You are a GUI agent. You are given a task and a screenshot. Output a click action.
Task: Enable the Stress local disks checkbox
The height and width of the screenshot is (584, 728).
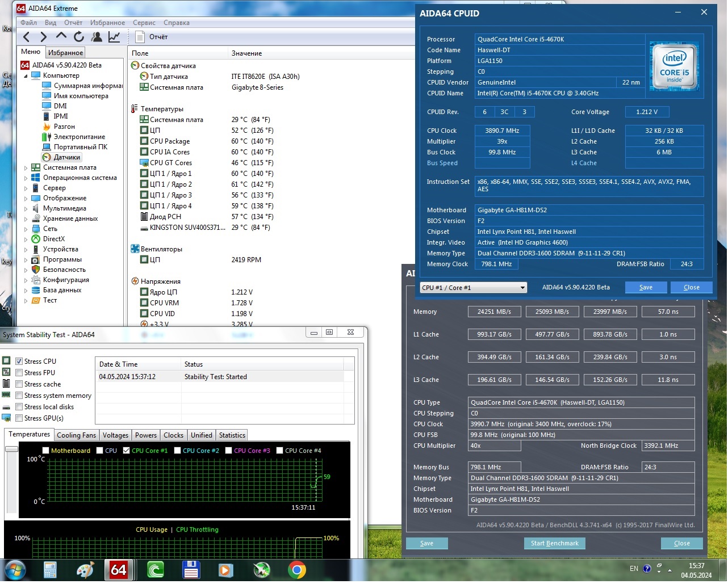click(19, 407)
